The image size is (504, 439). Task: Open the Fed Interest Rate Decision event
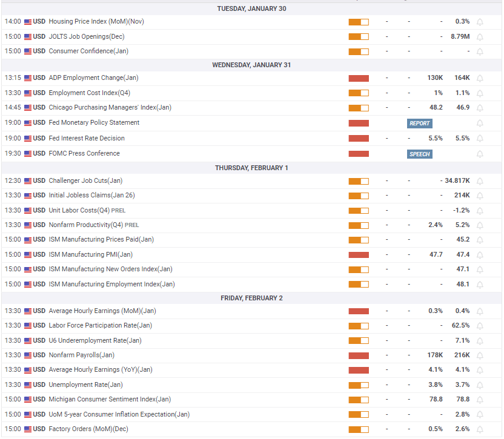coord(87,138)
